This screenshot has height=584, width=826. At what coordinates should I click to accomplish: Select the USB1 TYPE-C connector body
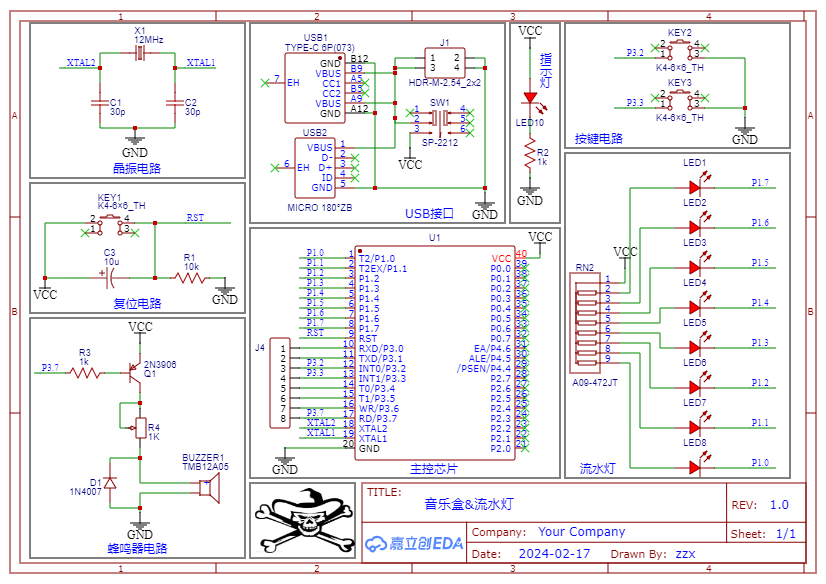(315, 88)
